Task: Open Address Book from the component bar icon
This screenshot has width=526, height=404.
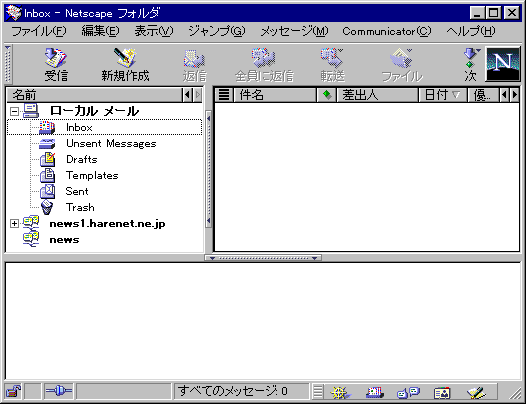Action: click(x=442, y=392)
